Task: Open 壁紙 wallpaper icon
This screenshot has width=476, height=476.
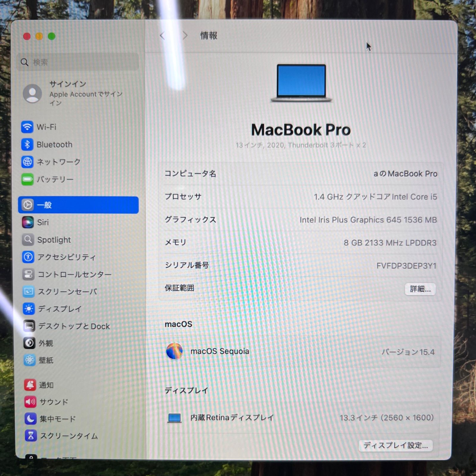Action: (30, 360)
